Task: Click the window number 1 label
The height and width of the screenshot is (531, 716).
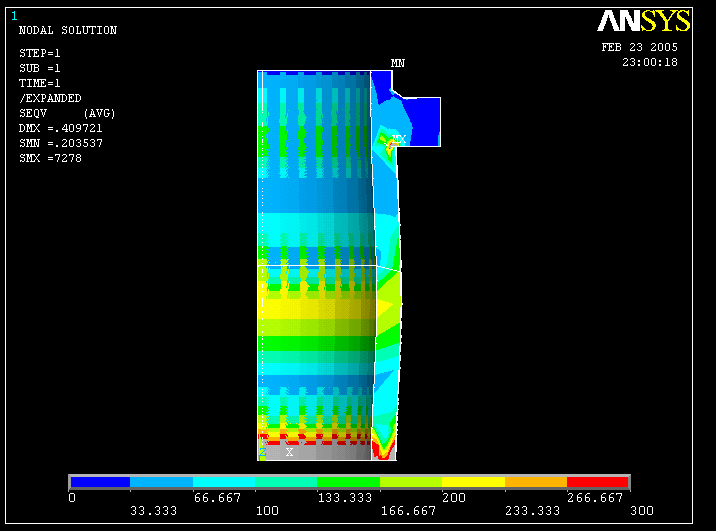Action: click(14, 16)
